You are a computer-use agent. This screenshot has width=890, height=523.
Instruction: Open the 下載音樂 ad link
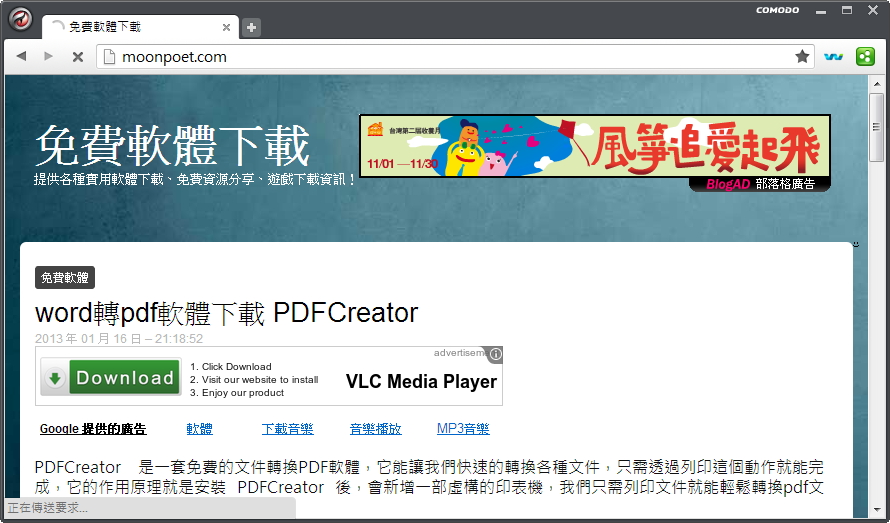click(x=287, y=429)
